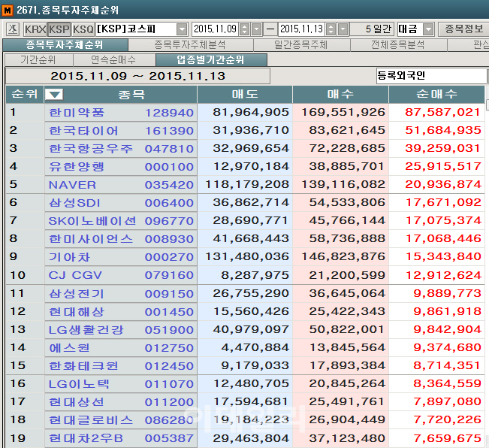Select the KSP market toggle
Screen dimensions: 489x448
59,29
